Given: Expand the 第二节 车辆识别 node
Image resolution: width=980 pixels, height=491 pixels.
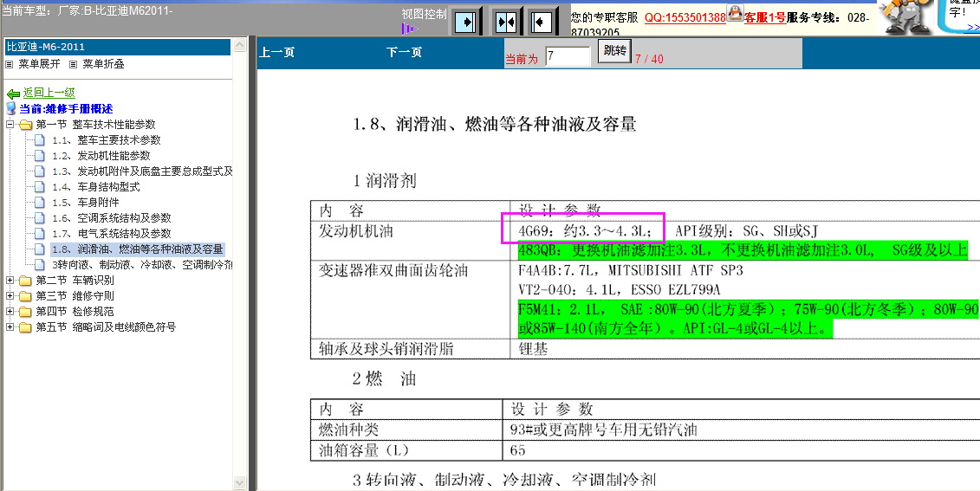Looking at the screenshot, I should point(10,281).
